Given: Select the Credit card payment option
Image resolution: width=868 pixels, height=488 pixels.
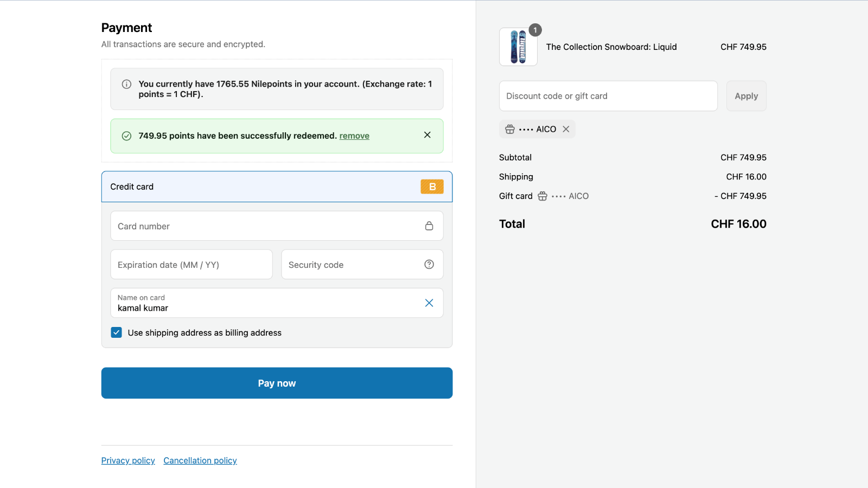Looking at the screenshot, I should [x=277, y=187].
